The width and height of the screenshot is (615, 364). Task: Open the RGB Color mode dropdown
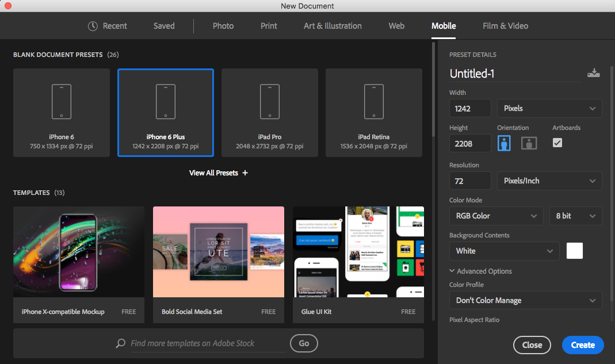click(496, 216)
